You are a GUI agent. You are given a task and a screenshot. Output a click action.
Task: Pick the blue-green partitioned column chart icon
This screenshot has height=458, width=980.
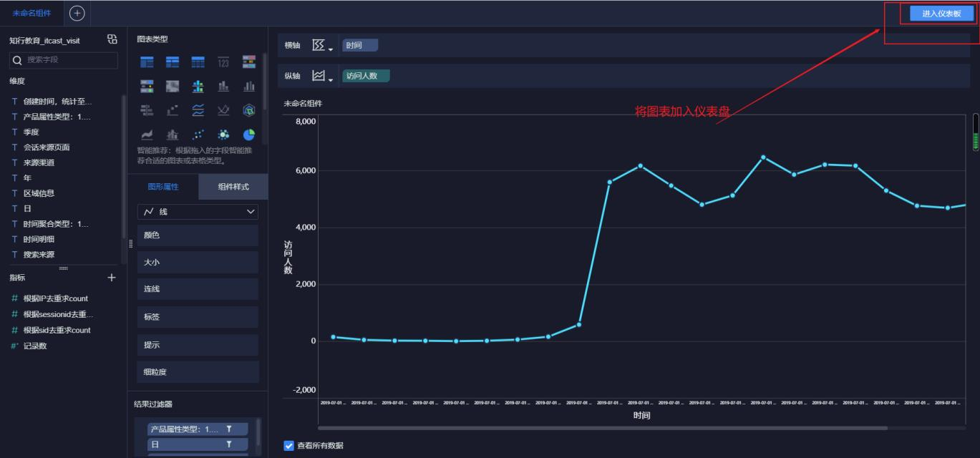(x=198, y=87)
